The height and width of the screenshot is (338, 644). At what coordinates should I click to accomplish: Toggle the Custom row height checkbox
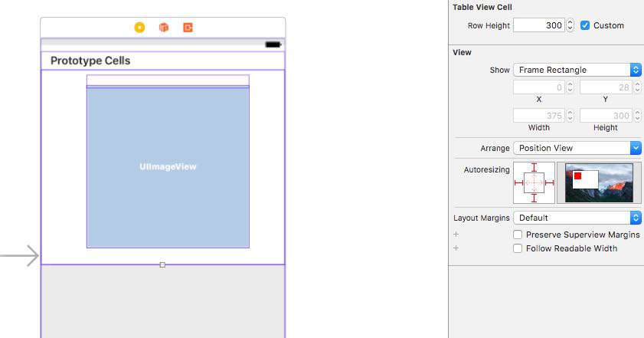585,25
